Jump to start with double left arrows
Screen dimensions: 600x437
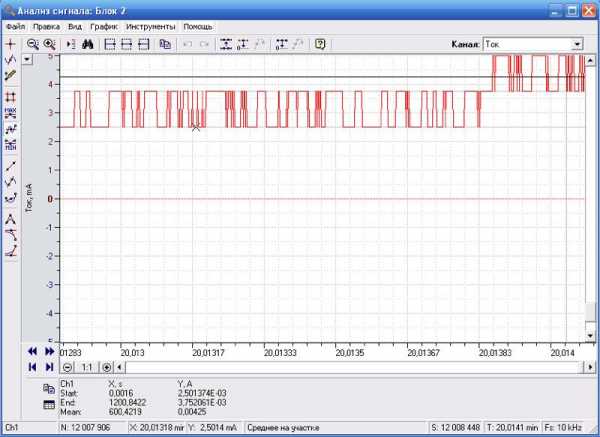point(33,352)
